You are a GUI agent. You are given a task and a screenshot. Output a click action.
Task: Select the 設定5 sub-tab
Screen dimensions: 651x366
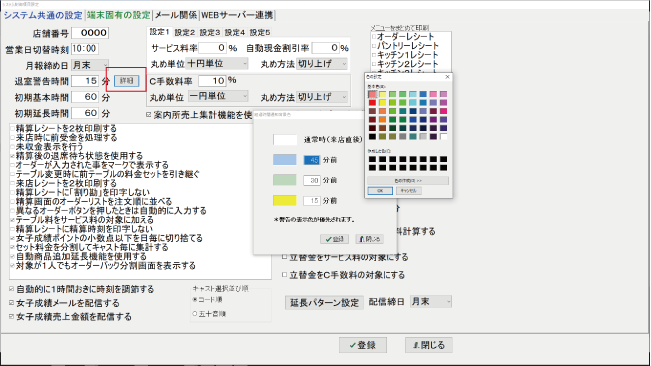tap(260, 32)
